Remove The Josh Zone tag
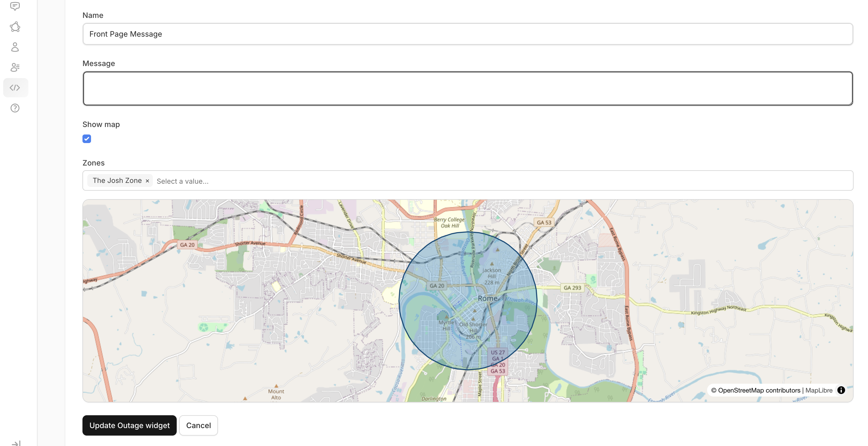The height and width of the screenshot is (446, 868). (147, 181)
